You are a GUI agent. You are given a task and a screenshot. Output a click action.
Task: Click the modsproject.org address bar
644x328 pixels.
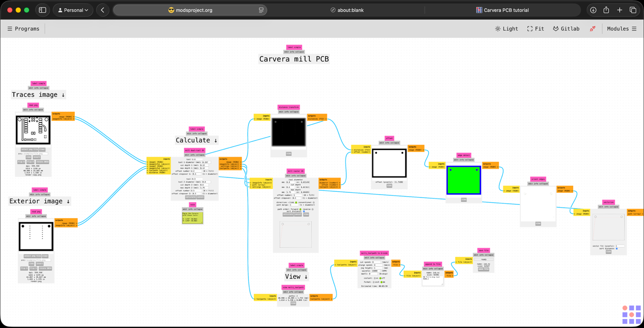click(190, 10)
